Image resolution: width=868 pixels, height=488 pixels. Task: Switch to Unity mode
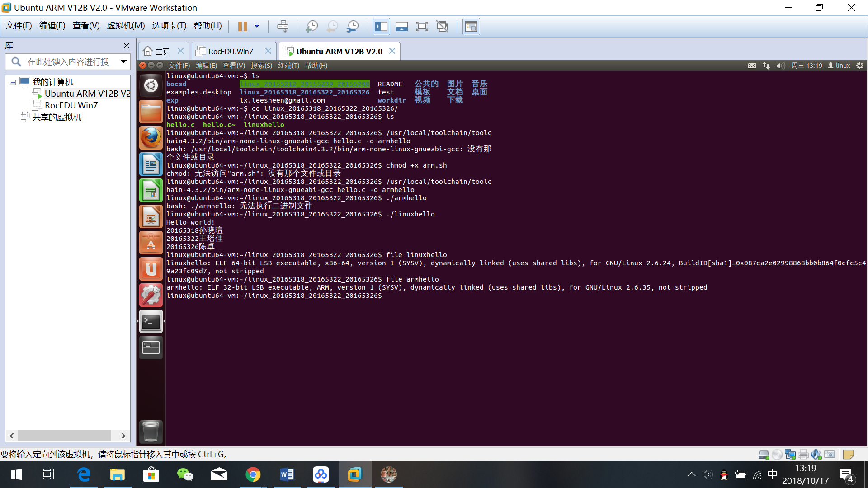[x=442, y=26]
